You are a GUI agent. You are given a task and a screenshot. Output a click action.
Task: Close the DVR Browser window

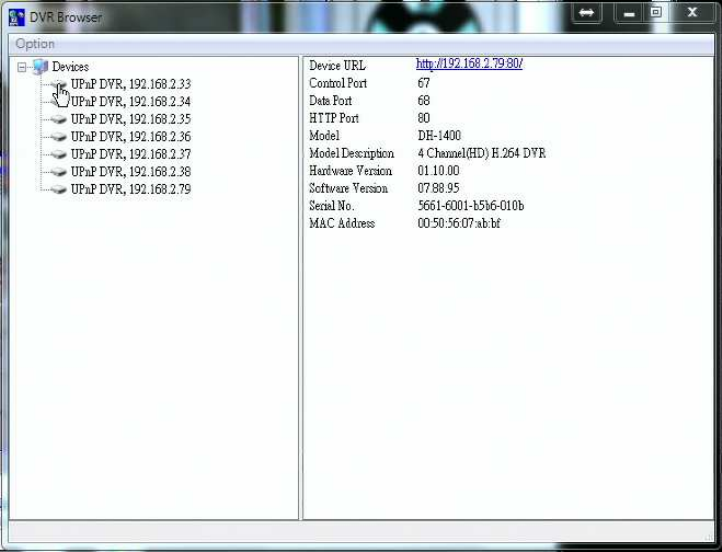coord(692,12)
